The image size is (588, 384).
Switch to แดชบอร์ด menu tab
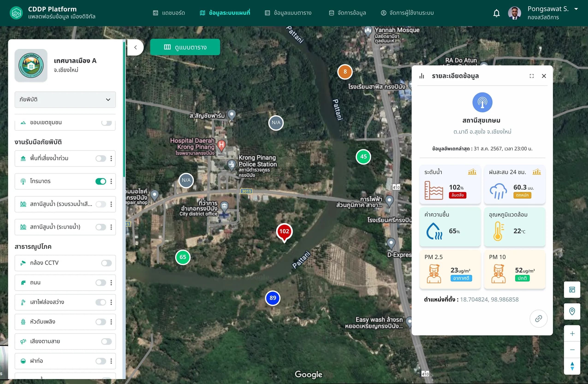click(169, 13)
